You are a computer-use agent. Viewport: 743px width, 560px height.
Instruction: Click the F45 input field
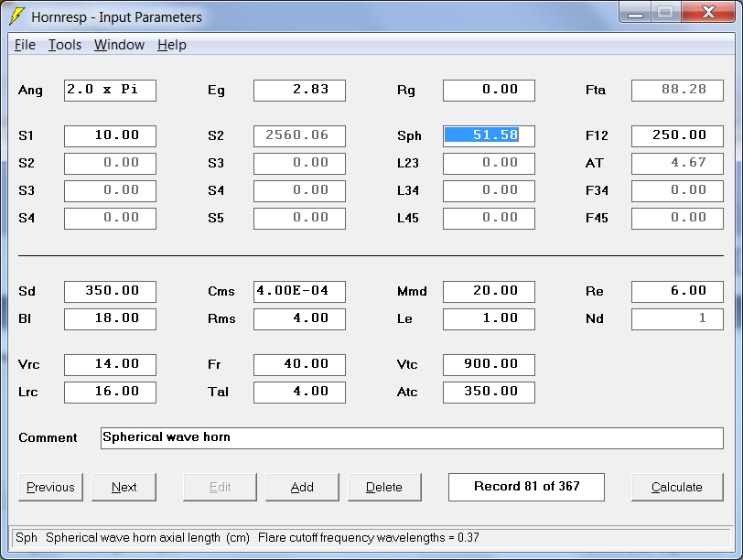678,219
